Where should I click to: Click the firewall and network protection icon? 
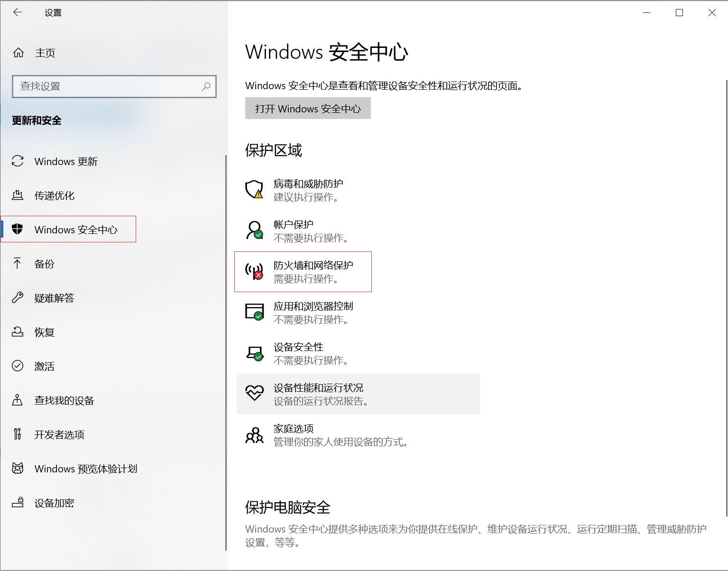coord(254,271)
